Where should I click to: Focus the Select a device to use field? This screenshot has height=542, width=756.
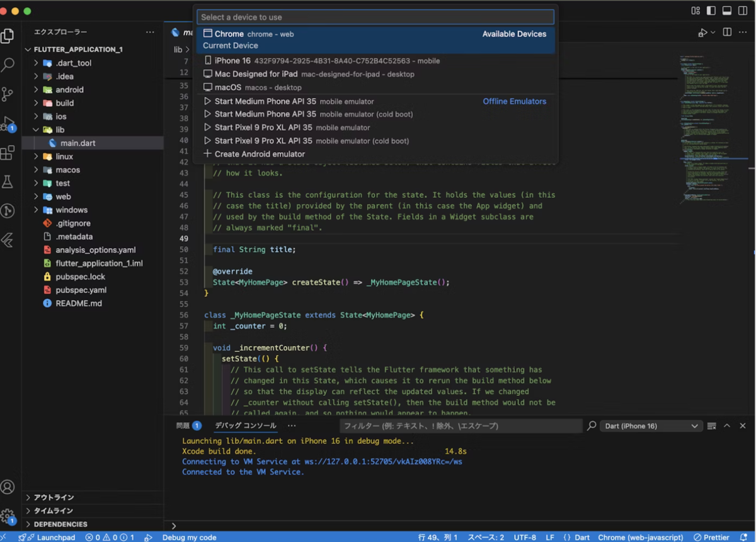tap(375, 17)
